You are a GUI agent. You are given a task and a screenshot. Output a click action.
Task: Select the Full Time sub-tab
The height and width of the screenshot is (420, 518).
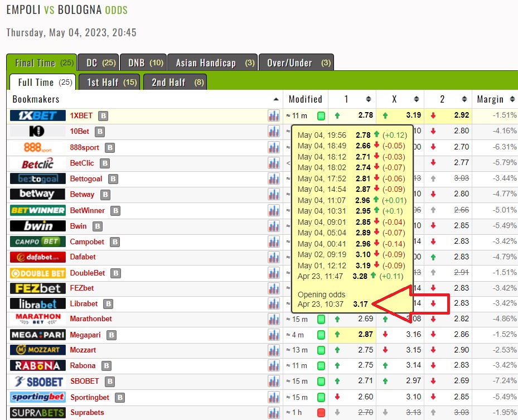(x=42, y=83)
